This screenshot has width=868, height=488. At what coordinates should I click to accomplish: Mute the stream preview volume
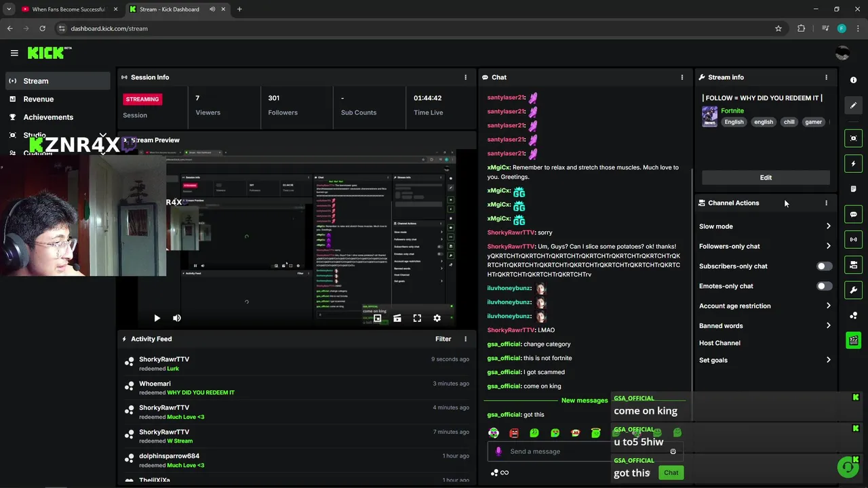pos(177,318)
